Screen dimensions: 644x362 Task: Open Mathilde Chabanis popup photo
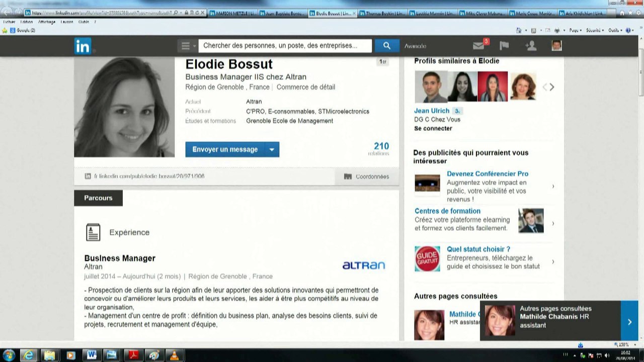tap(500, 320)
